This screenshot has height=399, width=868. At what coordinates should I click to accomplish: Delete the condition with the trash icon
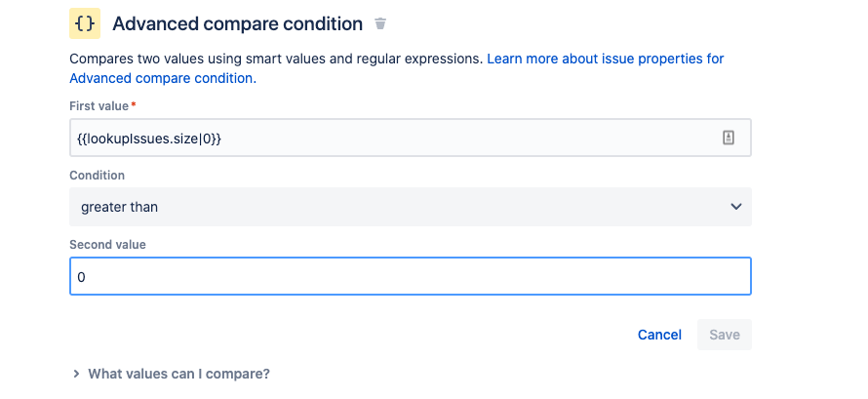[x=380, y=23]
